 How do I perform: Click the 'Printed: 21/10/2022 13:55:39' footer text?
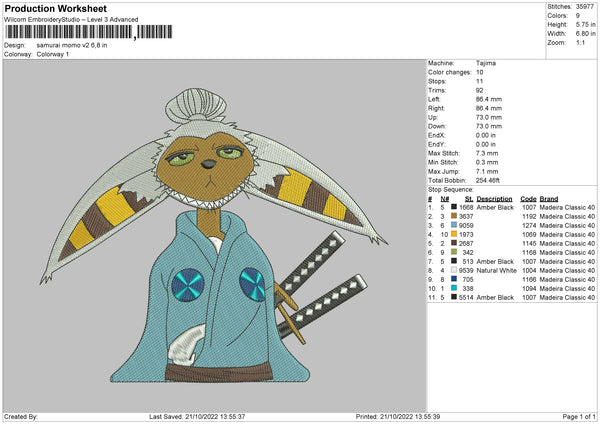[x=398, y=416]
